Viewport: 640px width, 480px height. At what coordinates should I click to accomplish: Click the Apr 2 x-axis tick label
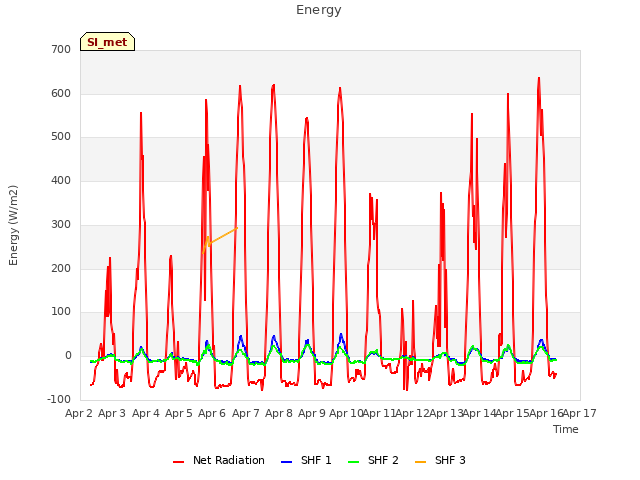click(79, 413)
